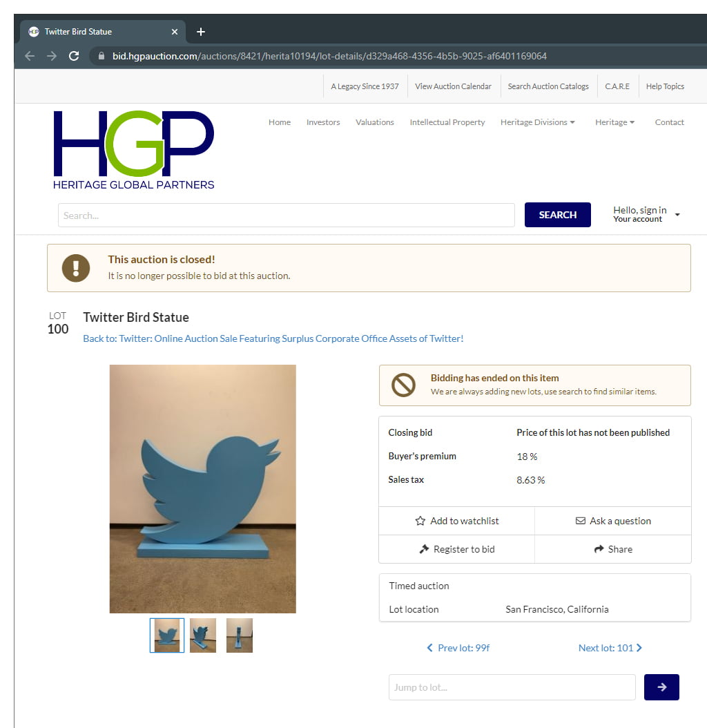
Task: Click the 'Price of this lot has not been published' text
Action: point(593,432)
